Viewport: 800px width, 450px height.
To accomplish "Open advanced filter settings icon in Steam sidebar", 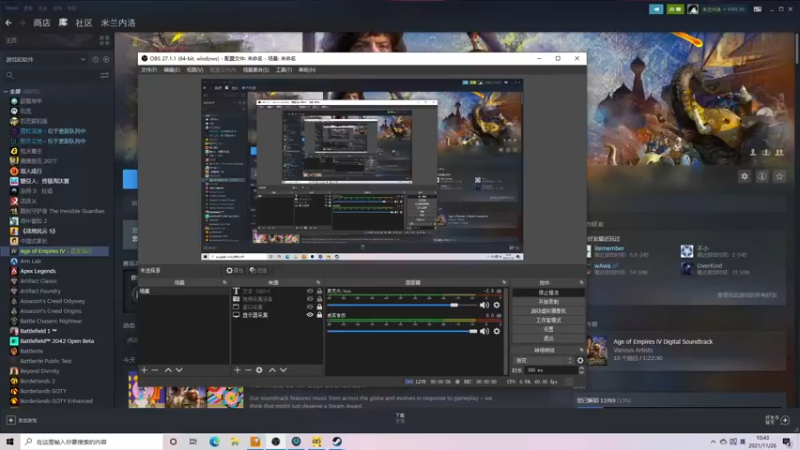I will pos(105,76).
